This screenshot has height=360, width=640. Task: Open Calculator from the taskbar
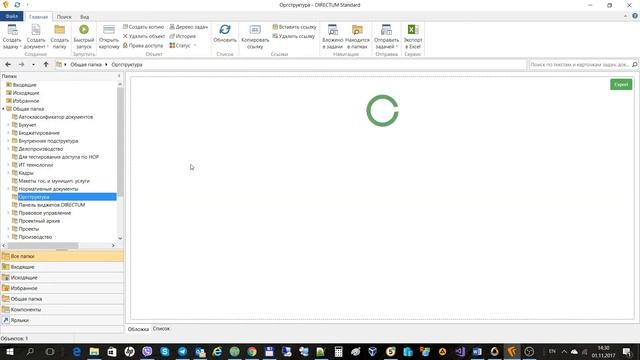coord(338,351)
